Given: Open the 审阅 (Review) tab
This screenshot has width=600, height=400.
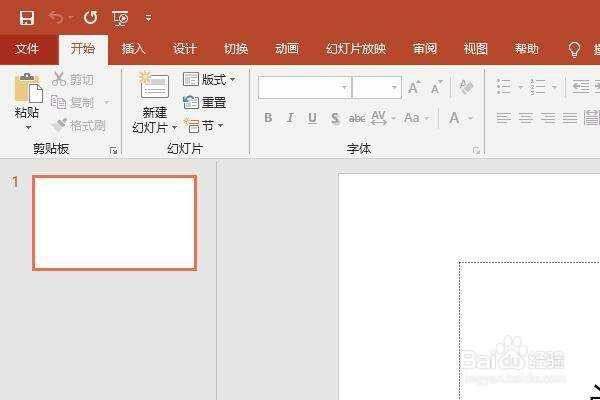Looking at the screenshot, I should tap(425, 49).
